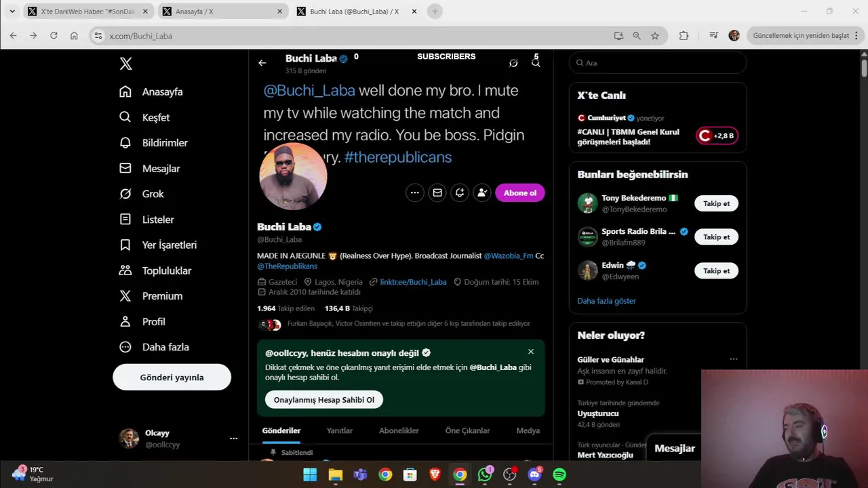Open Listeler in the sidebar
This screenshot has width=868, height=488.
(146, 220)
